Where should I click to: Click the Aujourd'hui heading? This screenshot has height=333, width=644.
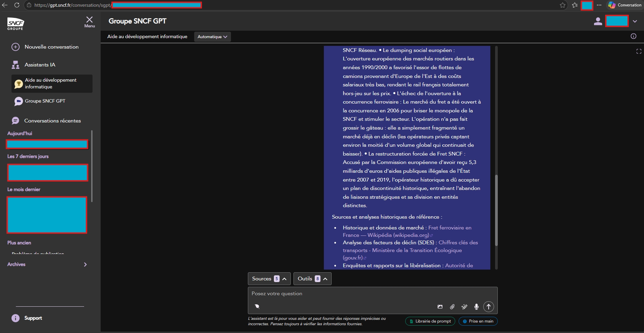pyautogui.click(x=20, y=134)
